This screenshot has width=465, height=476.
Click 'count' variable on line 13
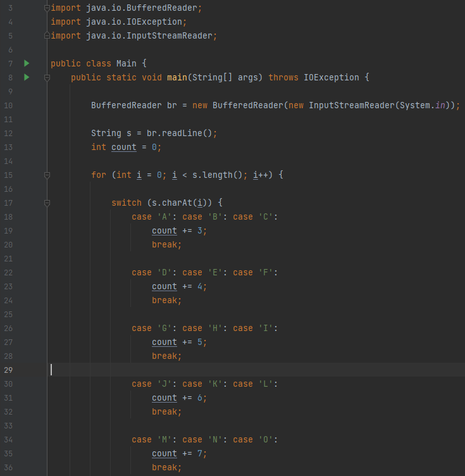pyautogui.click(x=124, y=147)
